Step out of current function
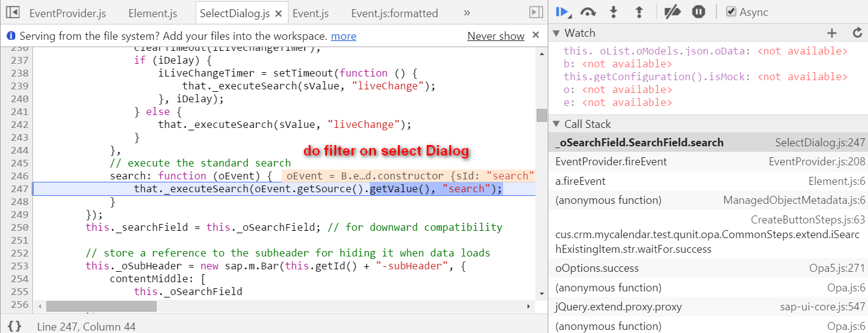Image resolution: width=868 pixels, height=333 pixels. coord(639,12)
